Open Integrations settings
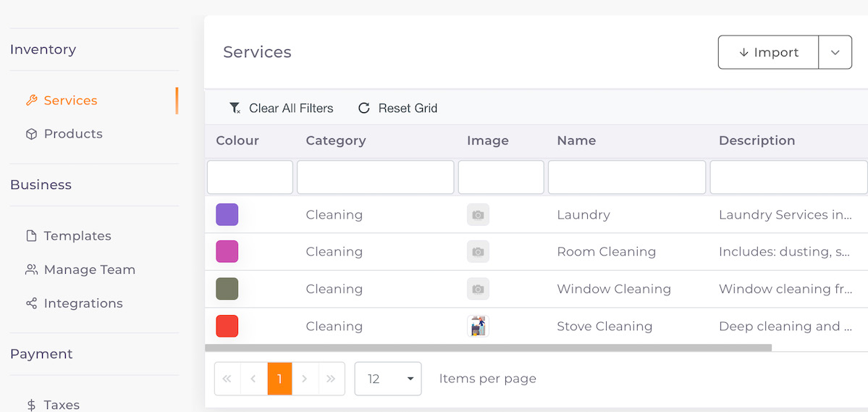 pyautogui.click(x=74, y=303)
